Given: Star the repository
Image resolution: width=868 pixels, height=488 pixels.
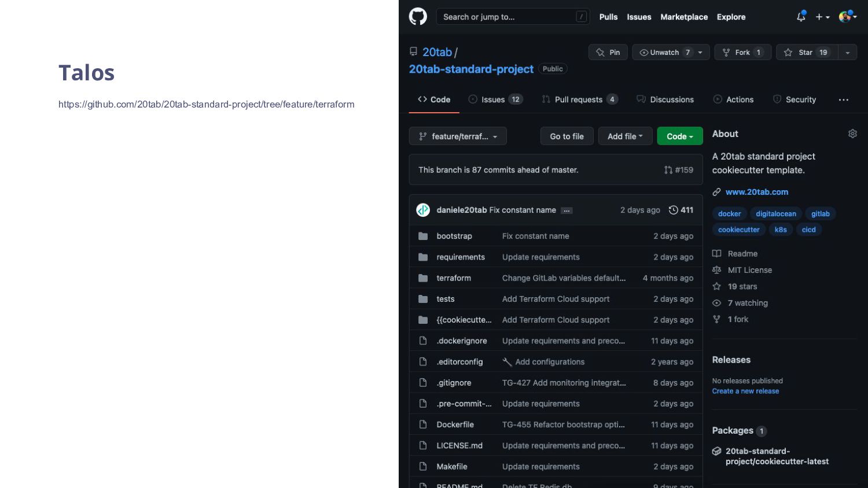Looking at the screenshot, I should click(x=807, y=52).
